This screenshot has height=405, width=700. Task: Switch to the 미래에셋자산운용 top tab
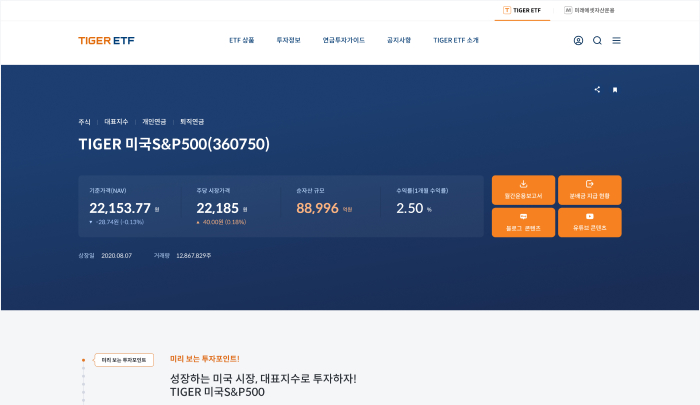[589, 10]
